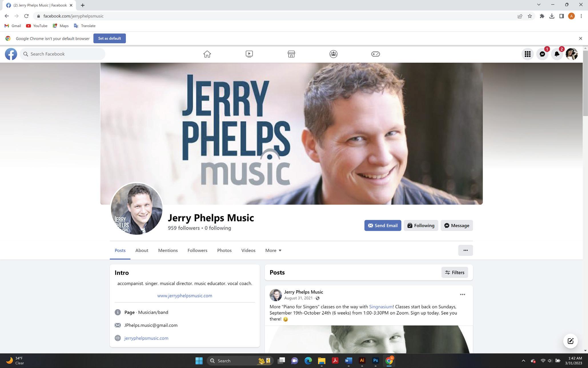
Task: Select the Posts tab
Action: tap(120, 250)
